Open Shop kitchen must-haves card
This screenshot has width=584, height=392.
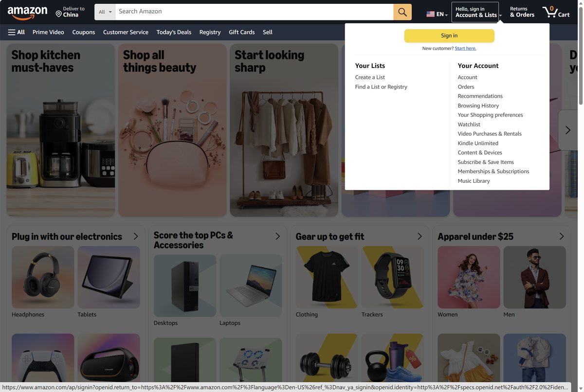61,130
